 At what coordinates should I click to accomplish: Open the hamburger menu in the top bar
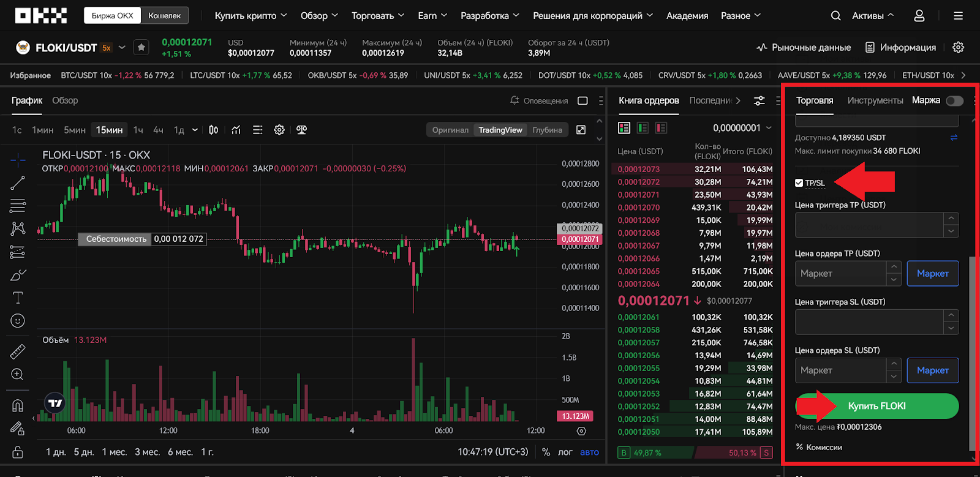[959, 16]
